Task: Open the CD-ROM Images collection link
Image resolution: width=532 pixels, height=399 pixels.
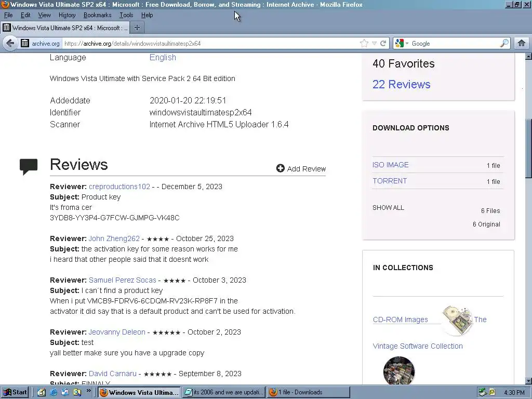Action: (401, 320)
